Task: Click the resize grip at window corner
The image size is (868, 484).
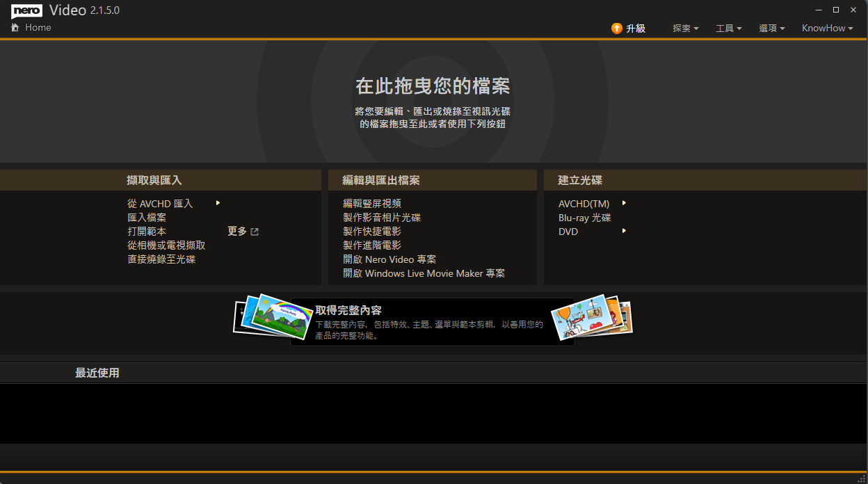Action: pyautogui.click(x=862, y=478)
